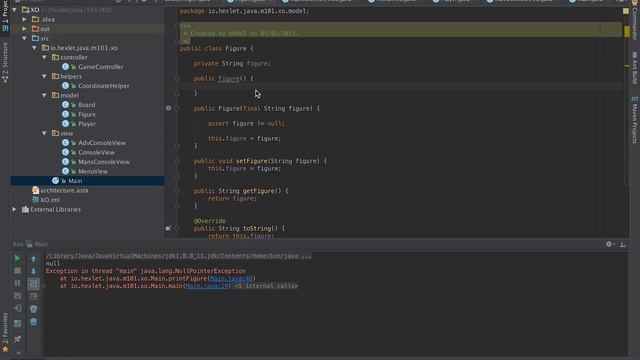Open the Main.java:29 stack trace link
The image size is (640, 360).
click(207, 286)
